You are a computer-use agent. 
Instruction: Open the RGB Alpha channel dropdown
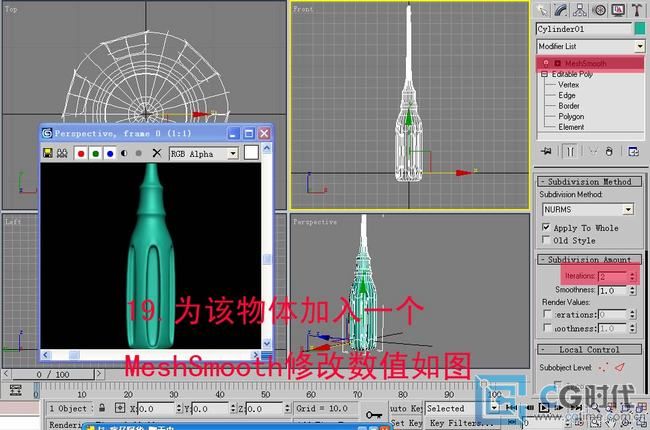[204, 154]
